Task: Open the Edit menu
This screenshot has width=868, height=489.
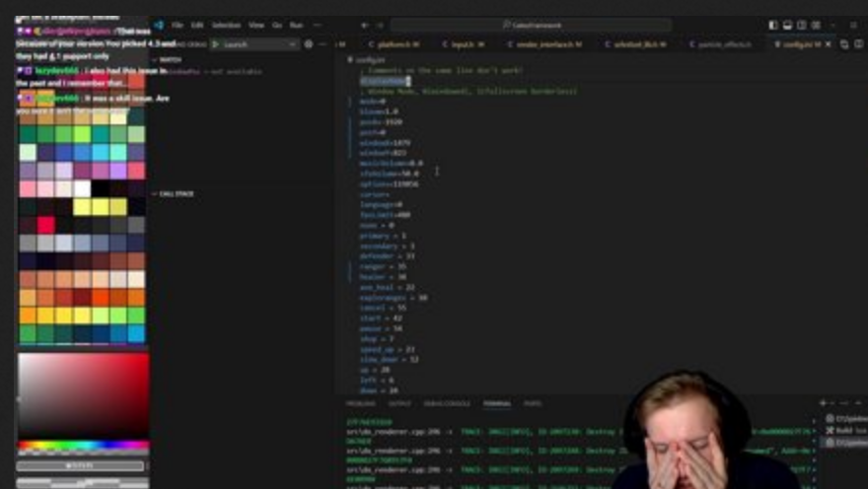Action: tap(197, 25)
